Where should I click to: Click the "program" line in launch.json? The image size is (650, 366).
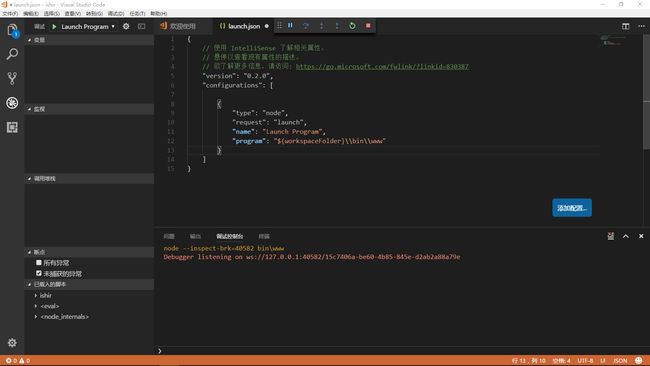[x=309, y=141]
